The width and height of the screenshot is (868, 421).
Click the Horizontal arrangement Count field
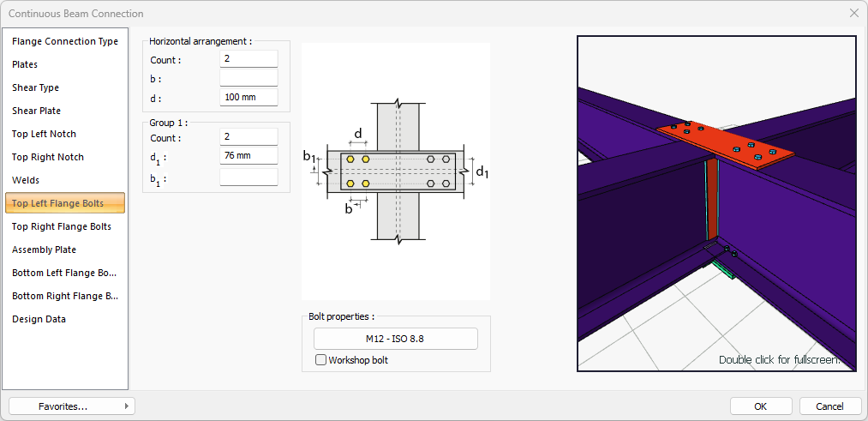click(x=248, y=59)
